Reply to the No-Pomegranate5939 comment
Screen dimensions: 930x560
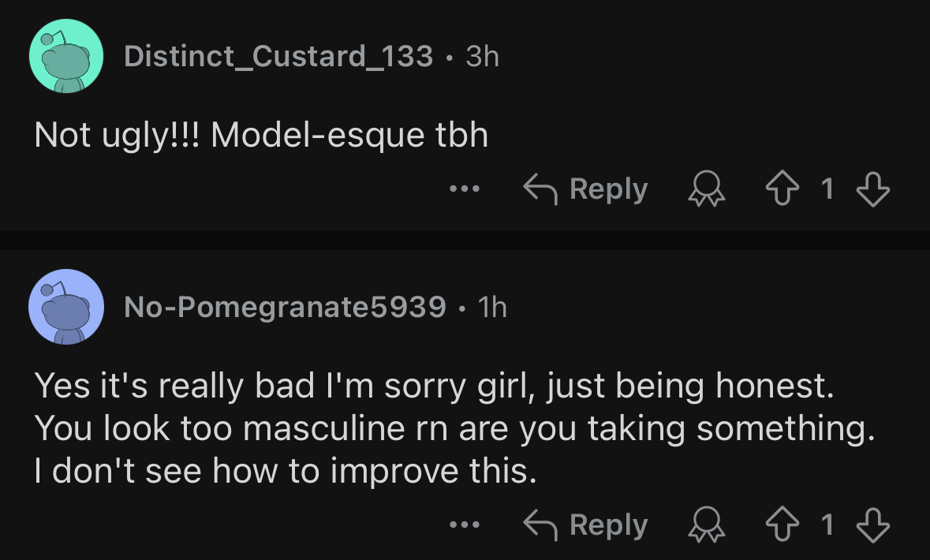tap(585, 525)
